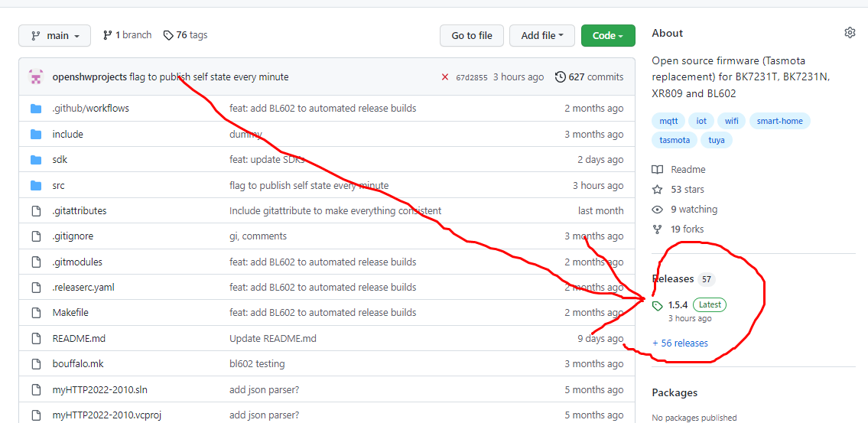Open the main branch dropdown
This screenshot has height=423, width=868.
click(54, 35)
